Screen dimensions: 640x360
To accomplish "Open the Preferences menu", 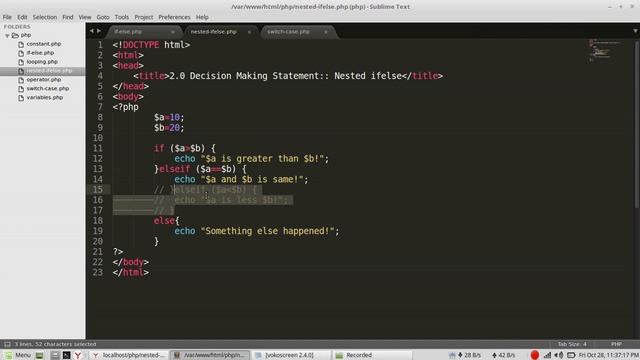I will 174,17.
